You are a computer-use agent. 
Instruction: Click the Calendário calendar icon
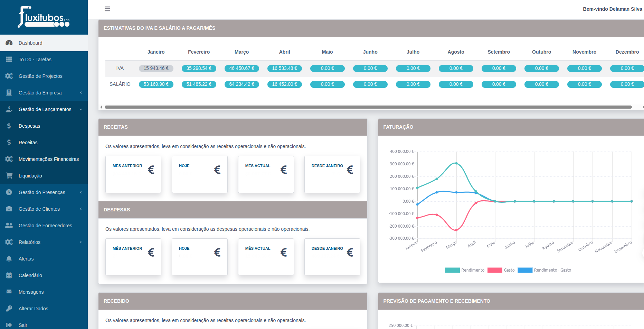(9, 275)
